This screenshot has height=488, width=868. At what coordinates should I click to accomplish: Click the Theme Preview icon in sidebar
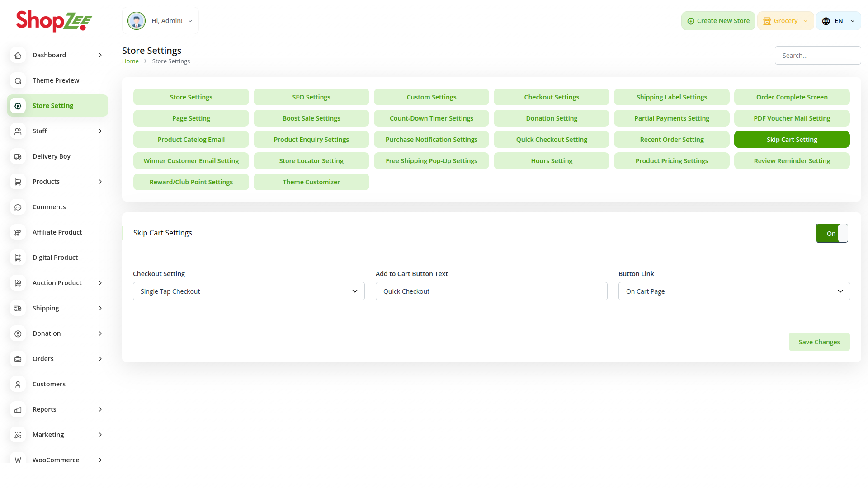click(18, 80)
